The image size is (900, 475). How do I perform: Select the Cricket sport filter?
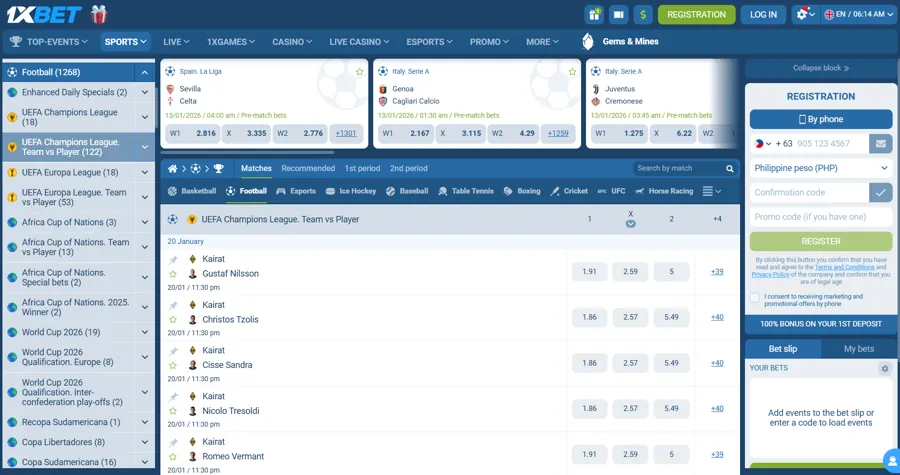(569, 191)
